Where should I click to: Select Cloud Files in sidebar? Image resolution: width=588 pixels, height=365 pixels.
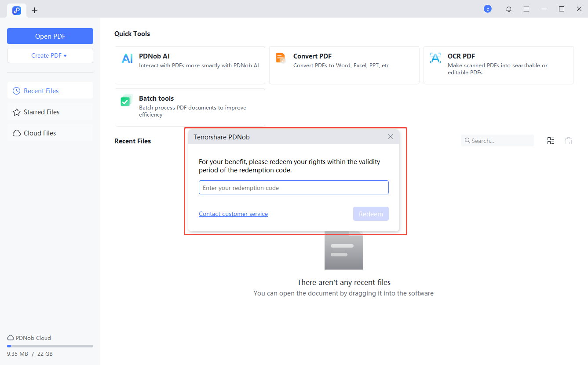click(50, 133)
